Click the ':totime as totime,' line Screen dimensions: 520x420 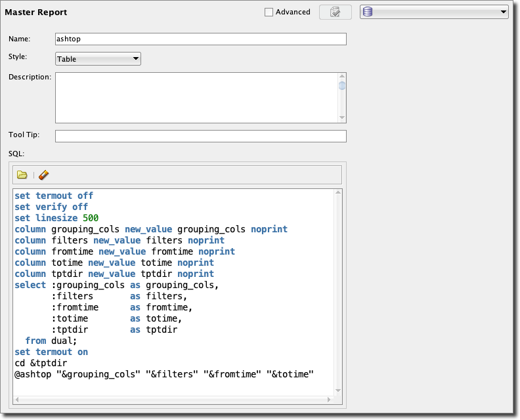[x=116, y=318]
